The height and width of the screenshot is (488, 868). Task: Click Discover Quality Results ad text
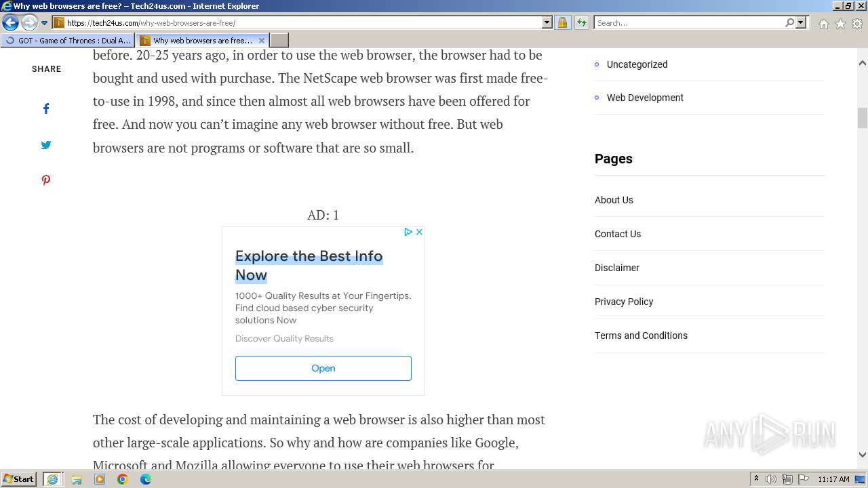[284, 338]
